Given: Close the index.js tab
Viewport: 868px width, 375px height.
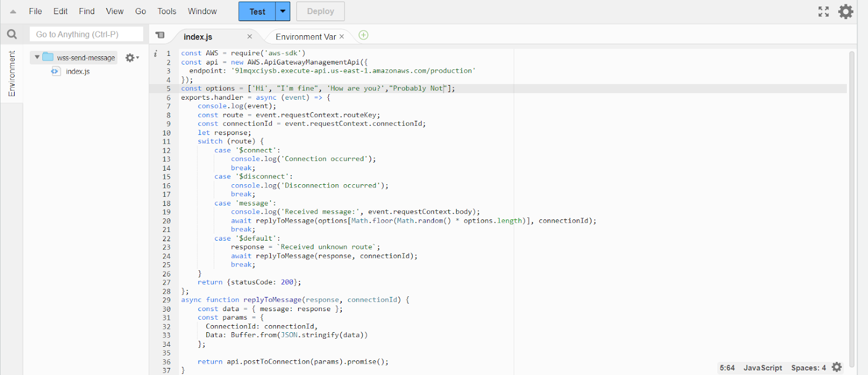Looking at the screenshot, I should (250, 37).
